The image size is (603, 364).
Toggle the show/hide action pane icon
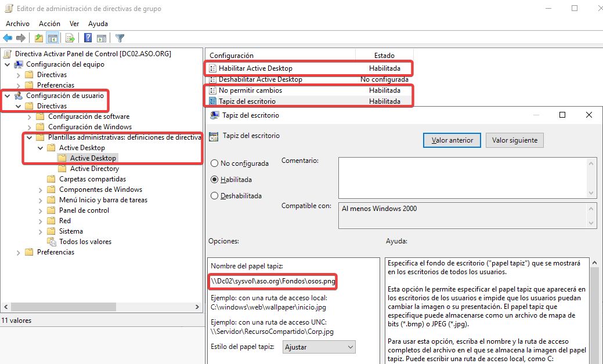[102, 38]
